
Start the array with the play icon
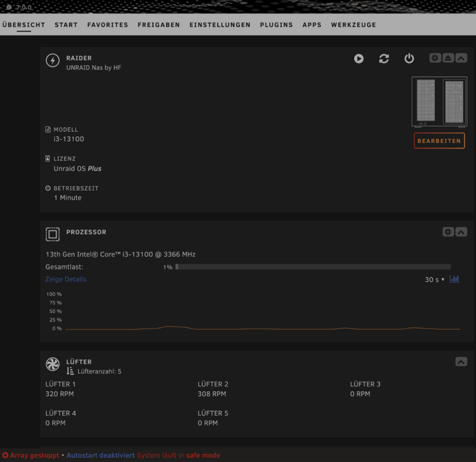point(358,59)
